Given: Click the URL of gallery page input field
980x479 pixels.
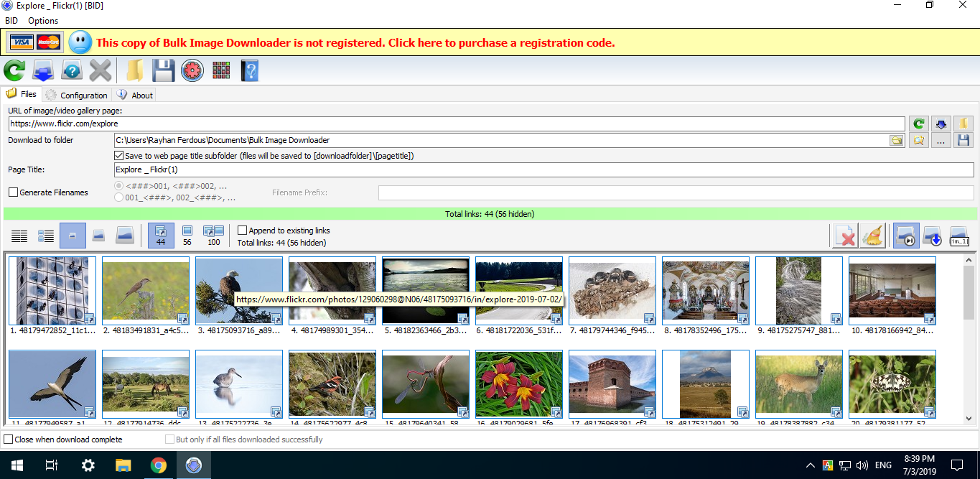Looking at the screenshot, I should click(457, 124).
